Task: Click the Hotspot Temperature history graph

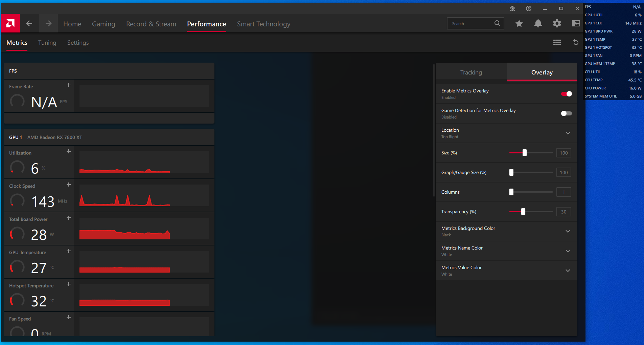Action: click(144, 295)
